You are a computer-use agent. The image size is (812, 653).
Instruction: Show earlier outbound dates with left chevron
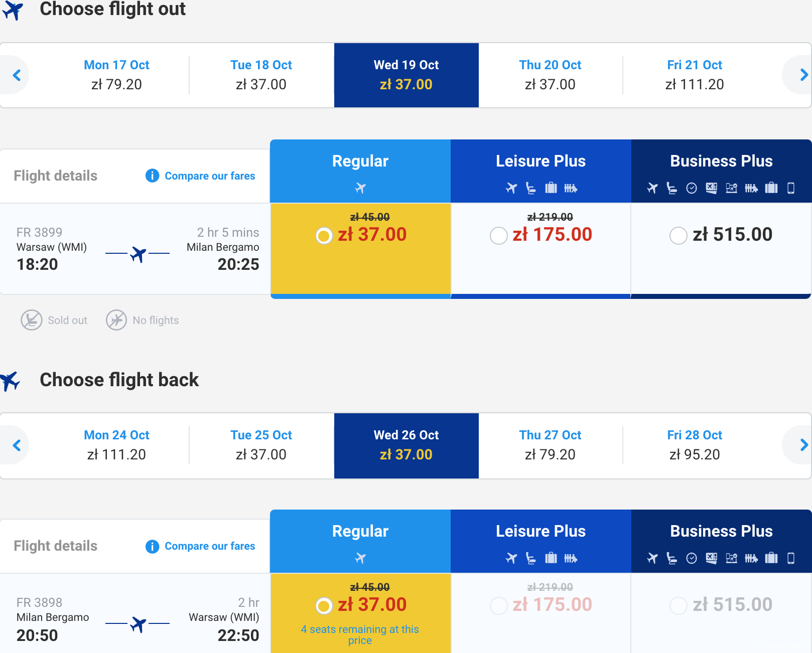pos(17,75)
